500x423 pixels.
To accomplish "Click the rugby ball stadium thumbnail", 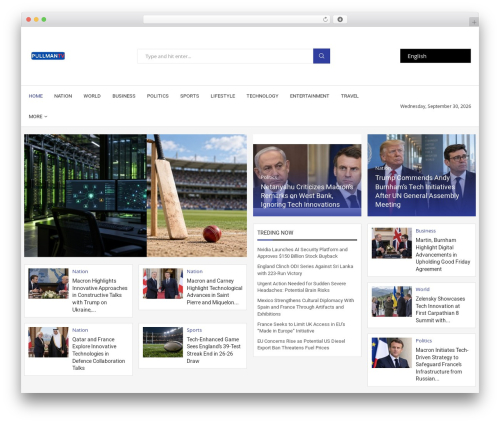I will [163, 342].
